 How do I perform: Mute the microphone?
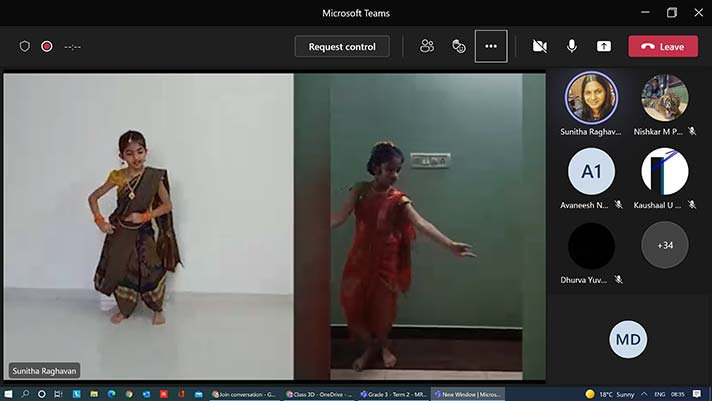point(572,46)
